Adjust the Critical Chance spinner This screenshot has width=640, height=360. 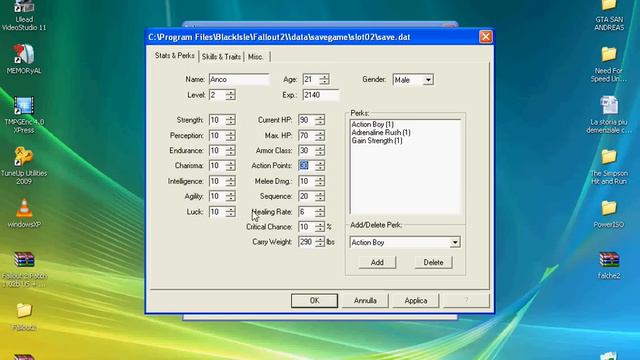pos(320,227)
